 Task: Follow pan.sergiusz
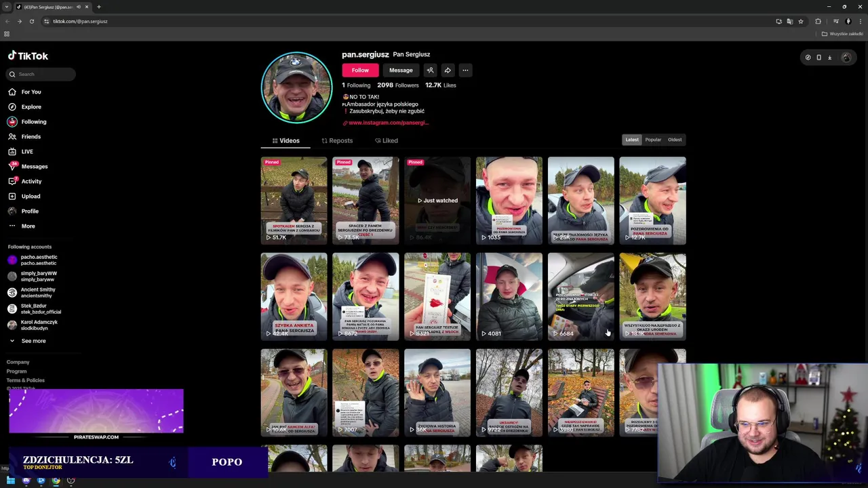(360, 70)
